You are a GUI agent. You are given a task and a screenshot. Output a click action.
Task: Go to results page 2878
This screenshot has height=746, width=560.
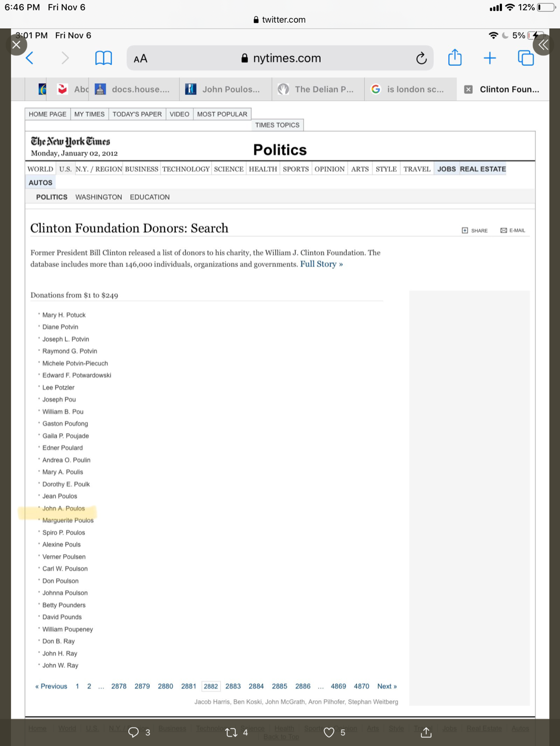pyautogui.click(x=119, y=686)
